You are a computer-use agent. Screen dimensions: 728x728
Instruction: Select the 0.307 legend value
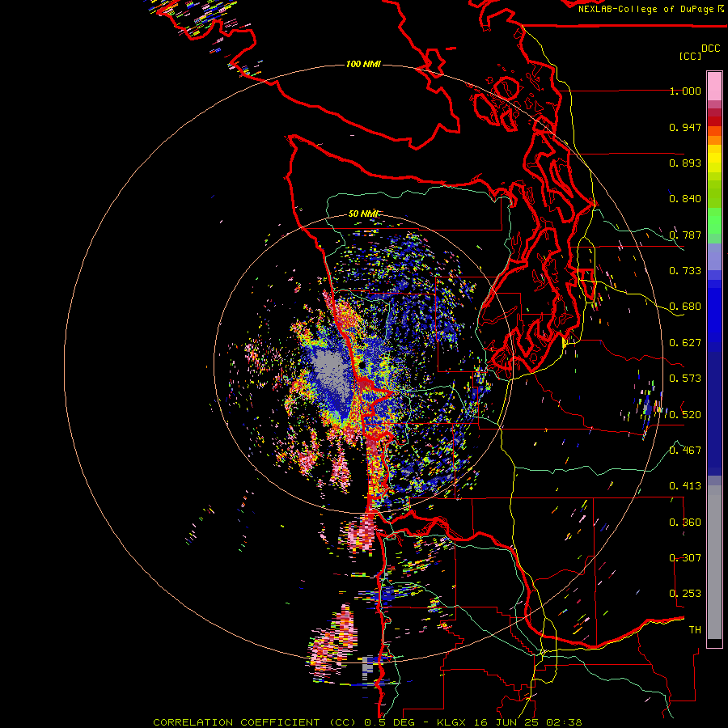685,558
